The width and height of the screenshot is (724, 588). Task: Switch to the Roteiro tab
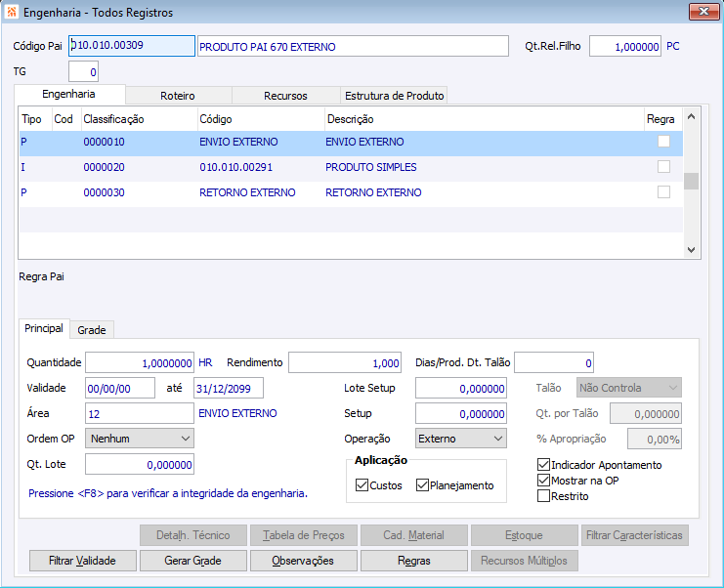click(178, 96)
